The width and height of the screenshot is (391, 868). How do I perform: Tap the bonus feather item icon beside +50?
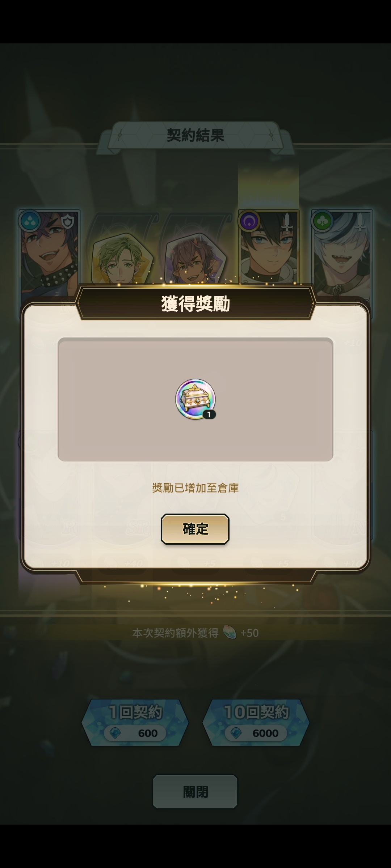coord(230,633)
